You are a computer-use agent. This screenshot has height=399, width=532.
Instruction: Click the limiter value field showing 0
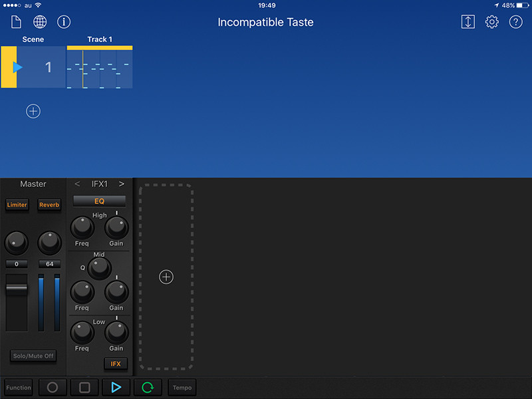coord(16,264)
